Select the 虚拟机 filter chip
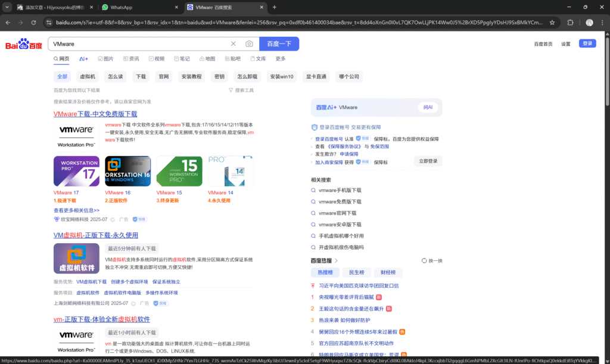The image size is (610, 364). pos(88,77)
